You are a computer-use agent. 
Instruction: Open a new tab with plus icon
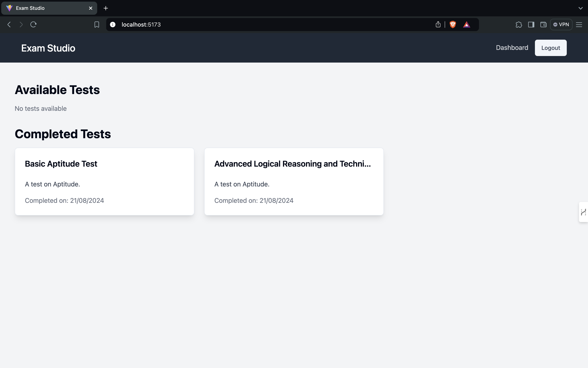click(106, 8)
